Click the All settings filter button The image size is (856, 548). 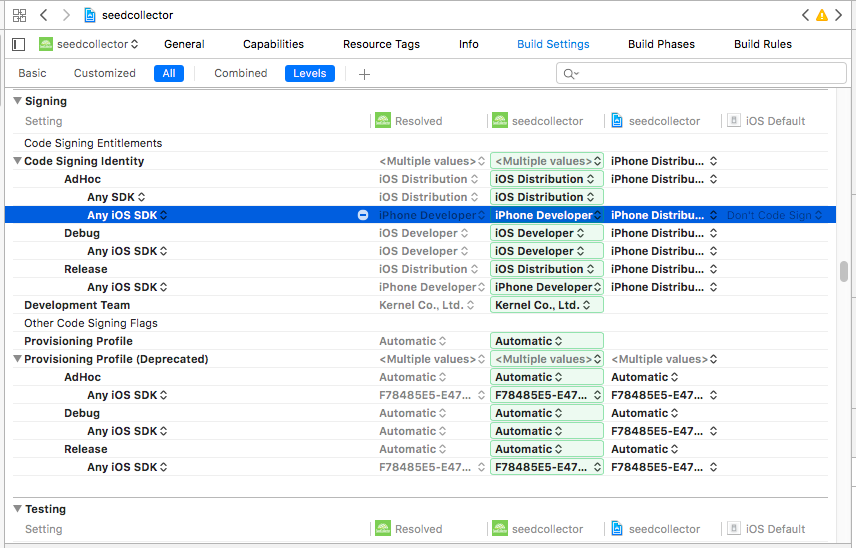click(x=169, y=73)
